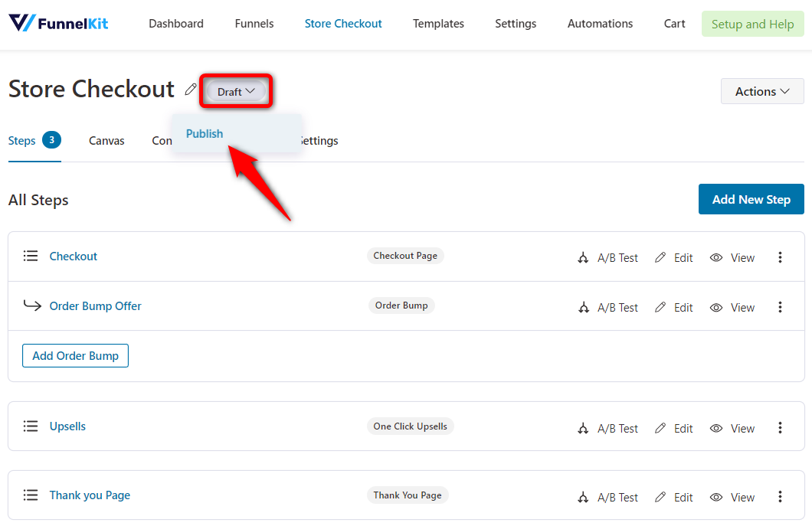Screen dimensions: 812x526
Task: Click A/B Test split icon in Order Bump Offer row
Action: coord(584,308)
